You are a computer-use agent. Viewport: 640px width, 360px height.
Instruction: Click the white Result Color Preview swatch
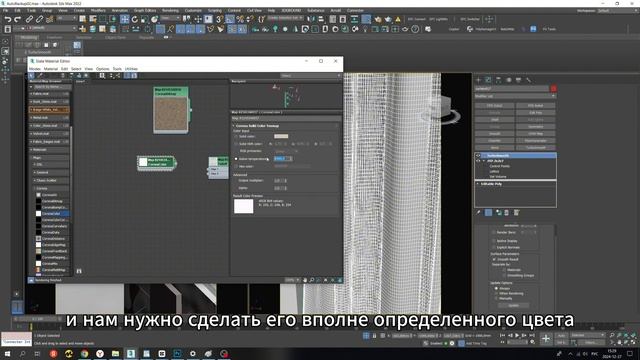pyautogui.click(x=244, y=206)
